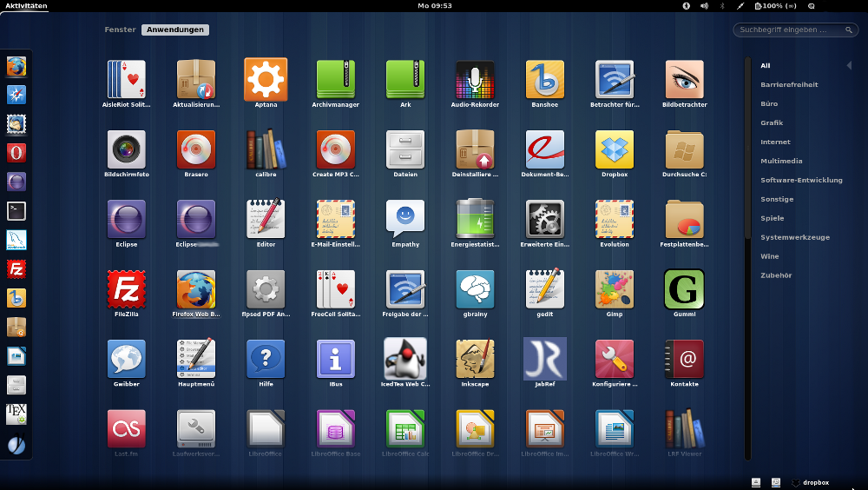Open the dropbox tray item at the bottom

[x=811, y=483]
